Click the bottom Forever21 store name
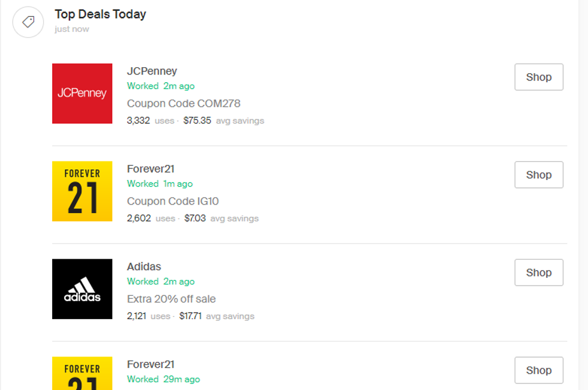588x390 pixels. pos(151,364)
